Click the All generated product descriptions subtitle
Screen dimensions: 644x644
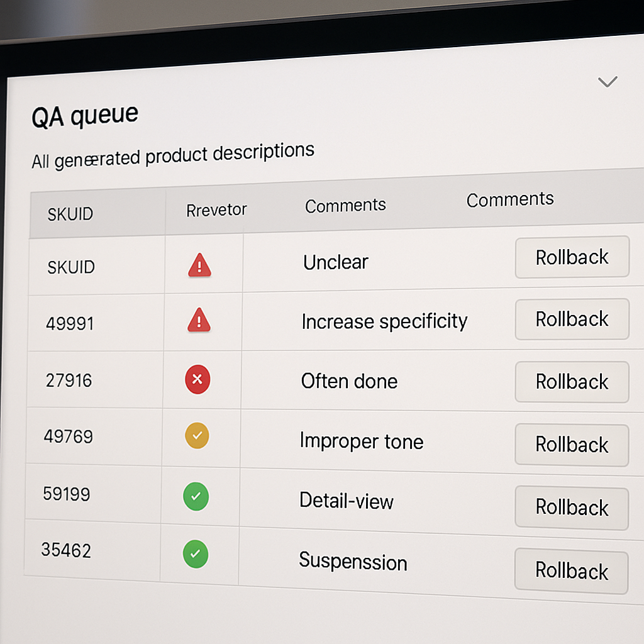coord(173,156)
